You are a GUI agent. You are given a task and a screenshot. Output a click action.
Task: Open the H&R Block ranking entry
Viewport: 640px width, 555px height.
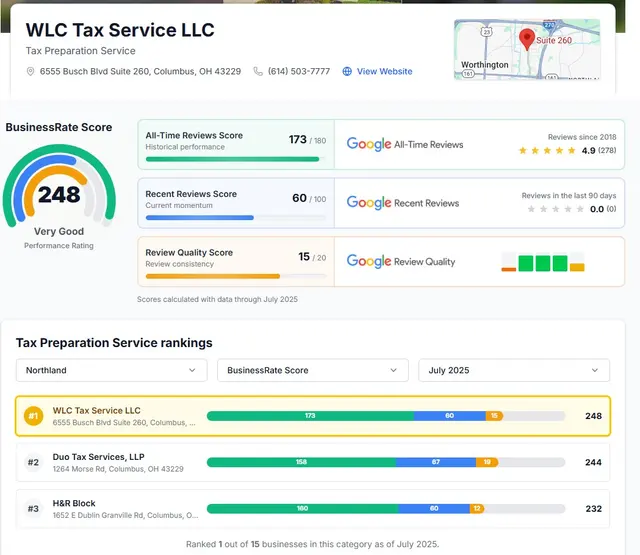313,508
